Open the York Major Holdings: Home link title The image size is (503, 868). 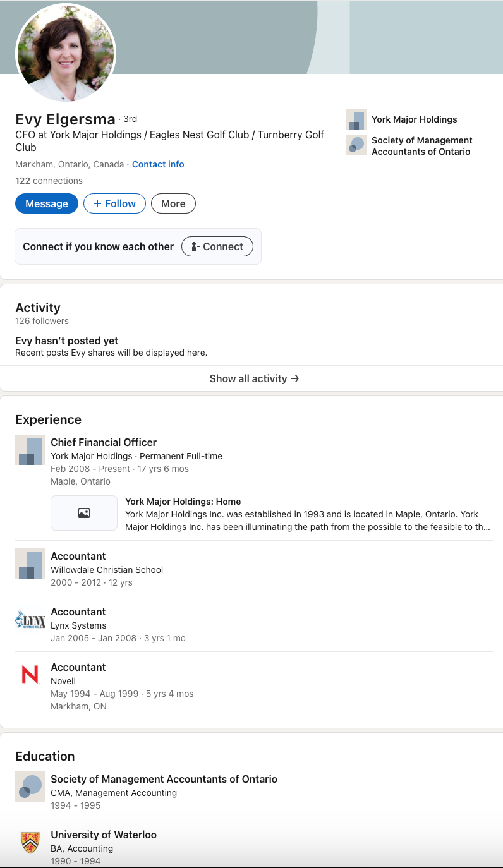(183, 502)
